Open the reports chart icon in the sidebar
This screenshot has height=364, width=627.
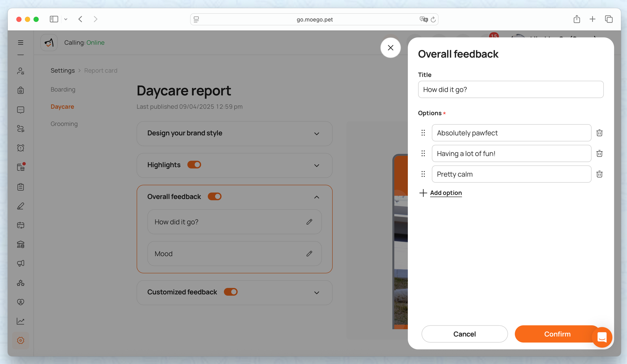point(21,321)
